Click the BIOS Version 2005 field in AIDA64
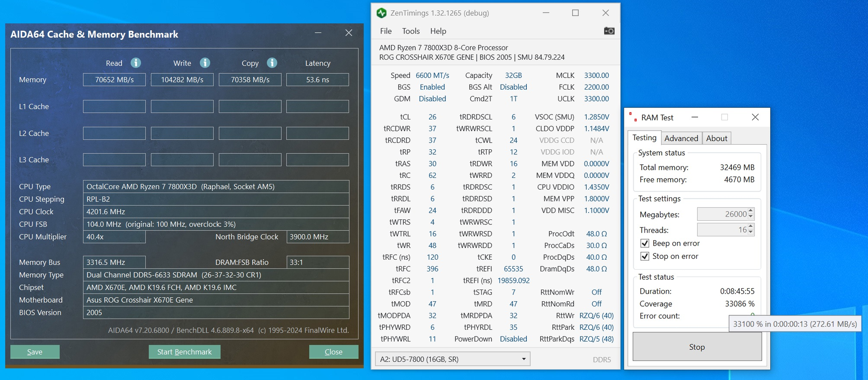 pos(216,313)
